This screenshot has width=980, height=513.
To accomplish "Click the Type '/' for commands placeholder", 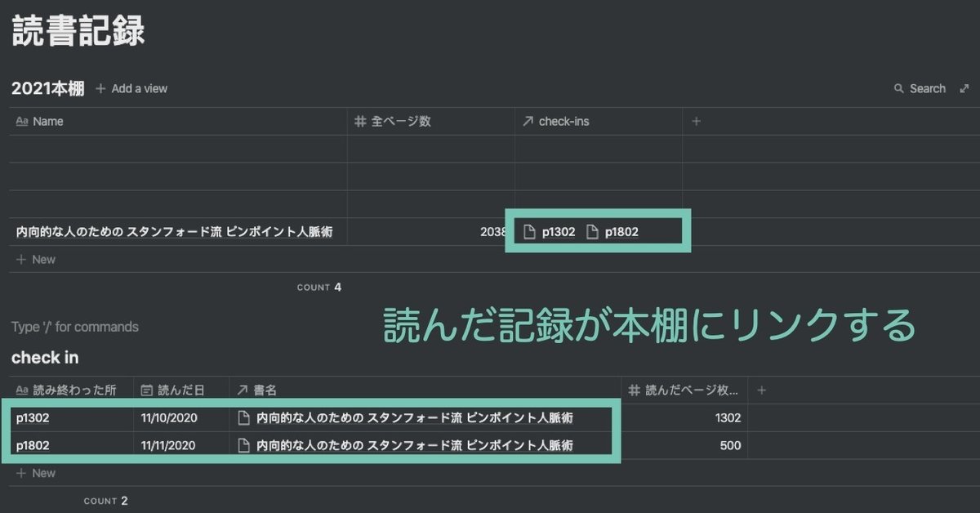I will pyautogui.click(x=75, y=327).
